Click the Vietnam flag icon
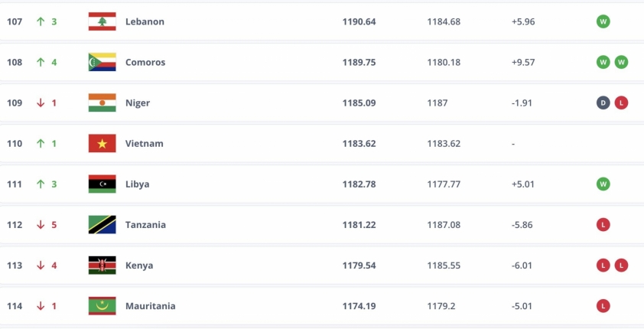 coord(102,143)
